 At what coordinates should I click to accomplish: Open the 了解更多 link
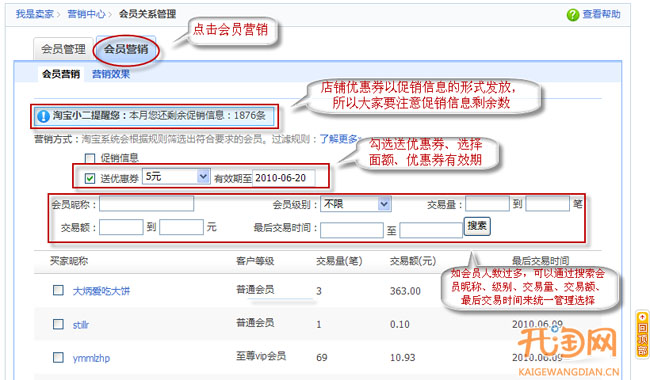click(338, 139)
